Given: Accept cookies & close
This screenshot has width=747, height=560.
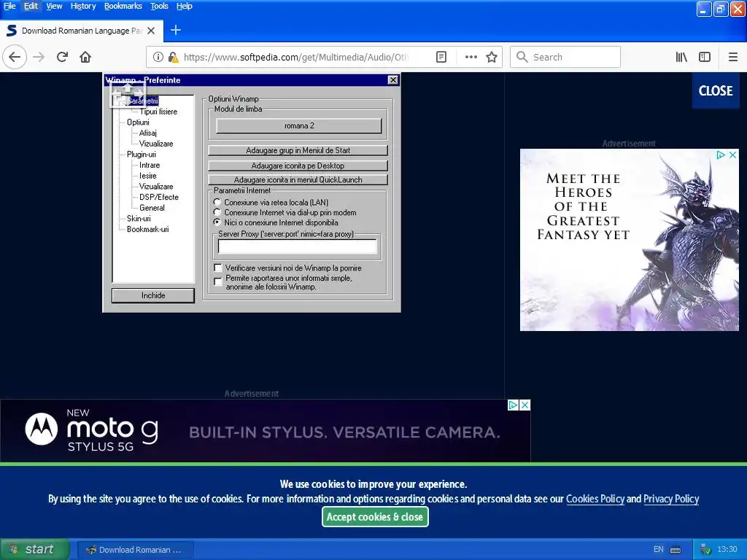Looking at the screenshot, I should click(375, 517).
